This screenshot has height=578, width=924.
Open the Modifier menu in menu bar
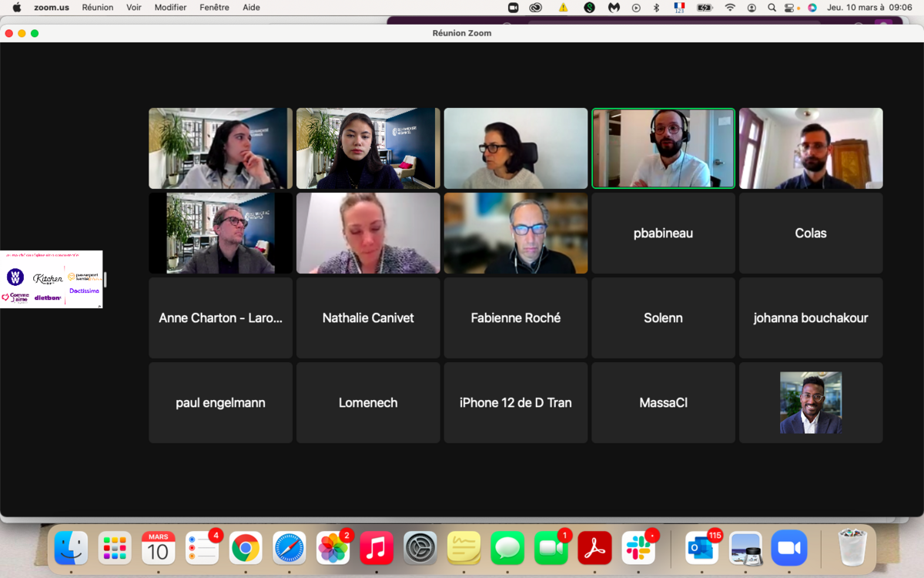(170, 8)
